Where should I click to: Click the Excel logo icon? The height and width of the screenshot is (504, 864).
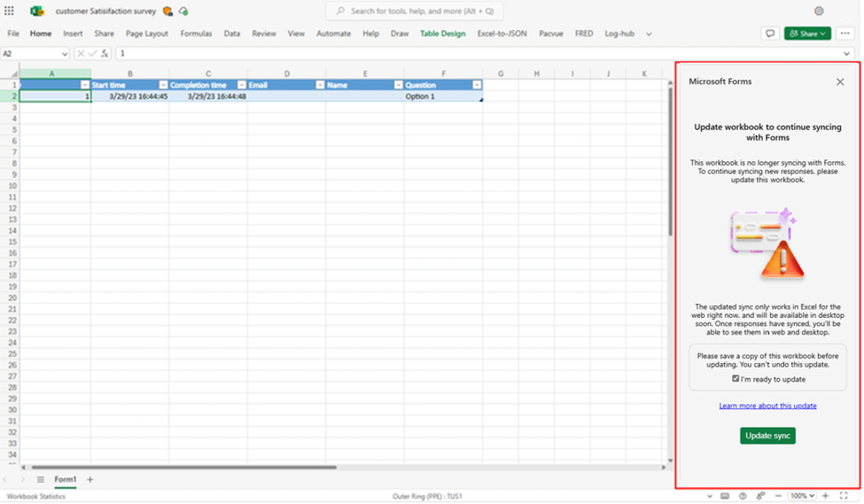click(x=37, y=11)
